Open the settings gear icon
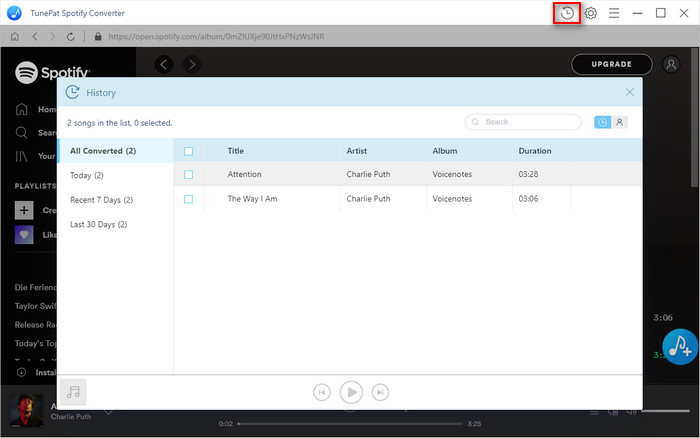Image resolution: width=700 pixels, height=438 pixels. click(591, 13)
